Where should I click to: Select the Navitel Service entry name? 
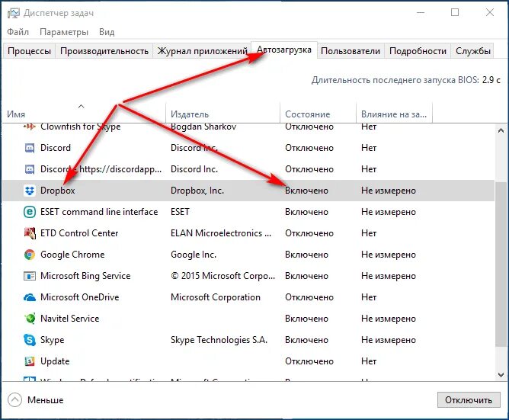(x=70, y=319)
